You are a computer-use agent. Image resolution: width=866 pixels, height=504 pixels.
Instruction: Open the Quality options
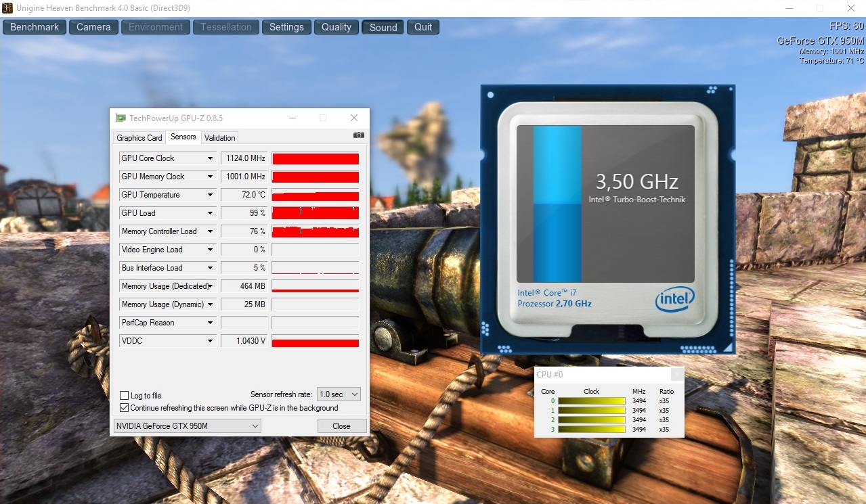(337, 27)
